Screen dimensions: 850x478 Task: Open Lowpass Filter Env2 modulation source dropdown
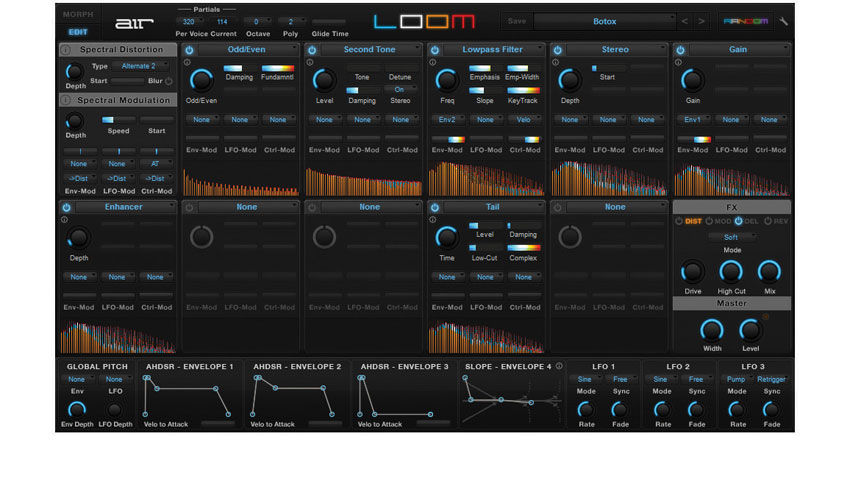tap(447, 120)
